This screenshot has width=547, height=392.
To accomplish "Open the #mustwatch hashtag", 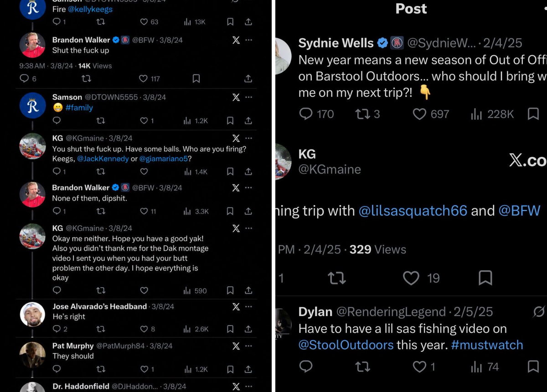I will click(487, 345).
